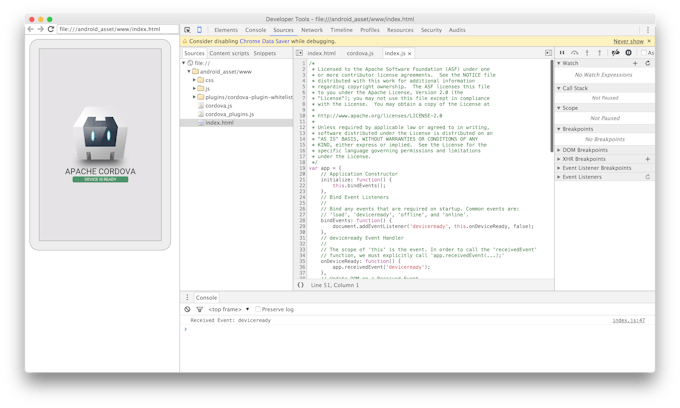
Task: Reload the inspected page
Action: 51,29
